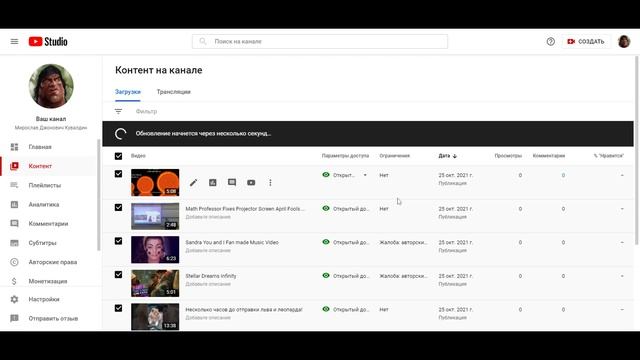Click the filter lines icon
The width and height of the screenshot is (640, 360).
point(118,111)
